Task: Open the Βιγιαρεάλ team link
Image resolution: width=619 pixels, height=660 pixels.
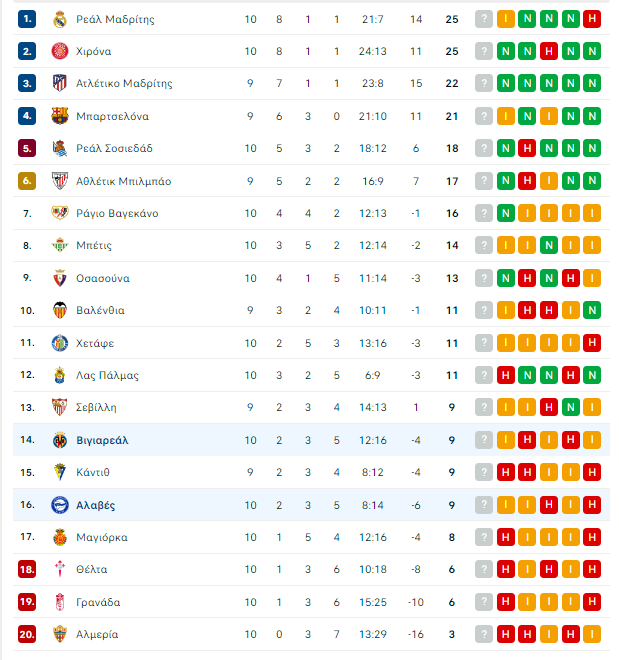Action: [102, 440]
